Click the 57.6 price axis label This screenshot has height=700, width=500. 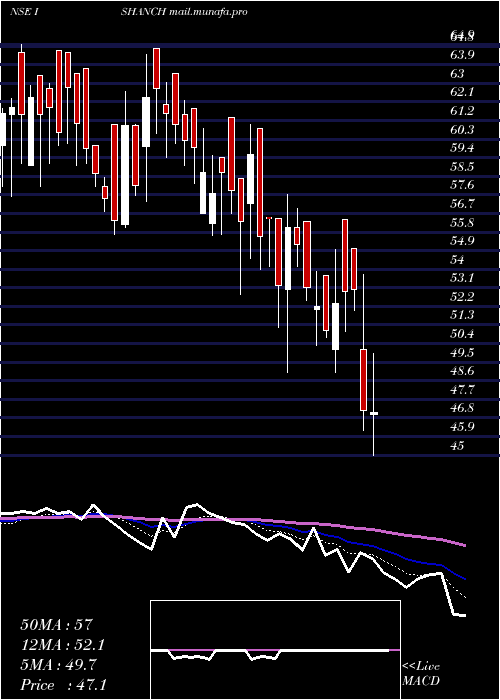(x=462, y=185)
